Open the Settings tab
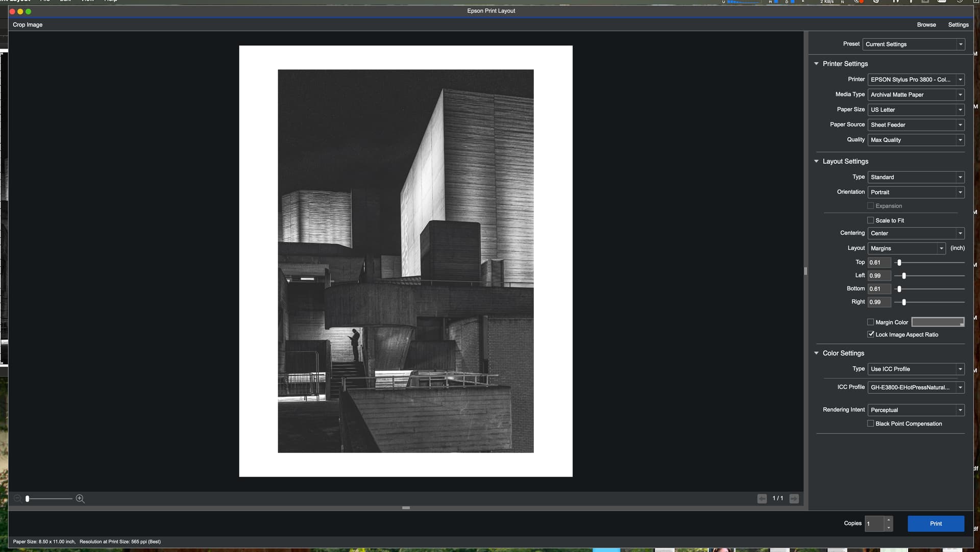This screenshot has height=552, width=980. pyautogui.click(x=958, y=24)
